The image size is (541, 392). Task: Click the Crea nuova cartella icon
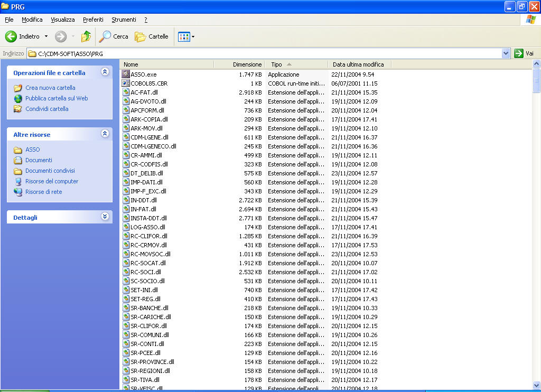[18, 88]
